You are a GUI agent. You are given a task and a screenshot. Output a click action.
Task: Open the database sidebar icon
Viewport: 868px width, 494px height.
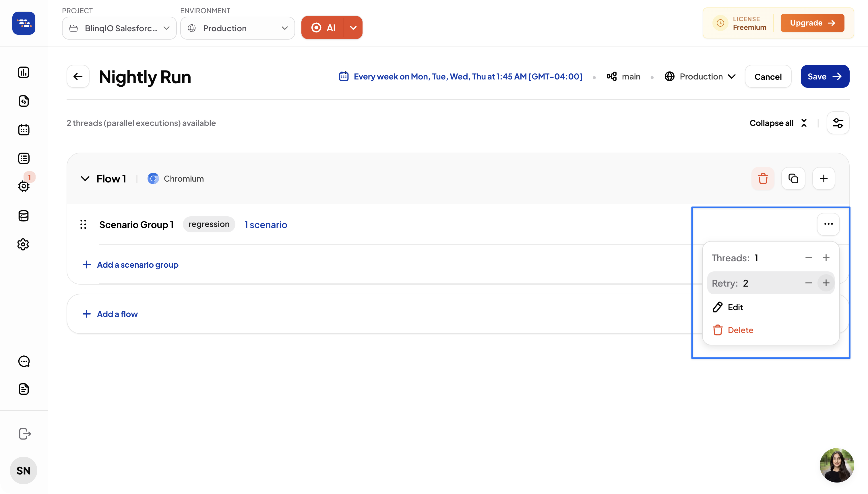(24, 216)
